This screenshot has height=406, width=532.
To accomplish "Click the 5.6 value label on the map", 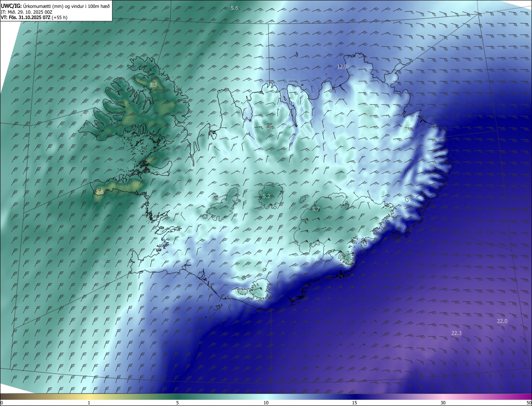I will coord(234,8).
